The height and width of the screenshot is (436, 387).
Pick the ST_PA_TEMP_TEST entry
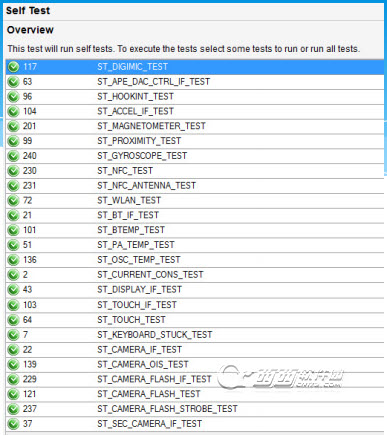136,245
